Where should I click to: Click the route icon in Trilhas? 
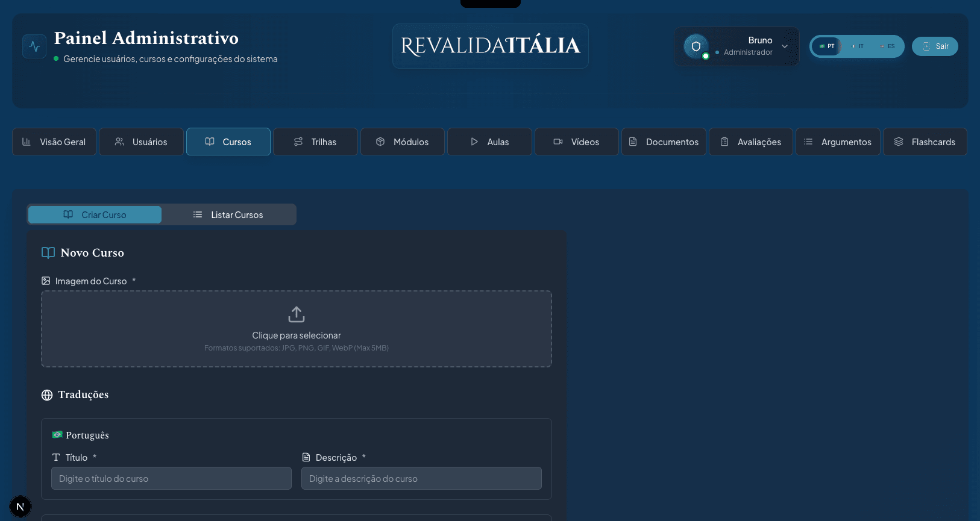coord(298,142)
